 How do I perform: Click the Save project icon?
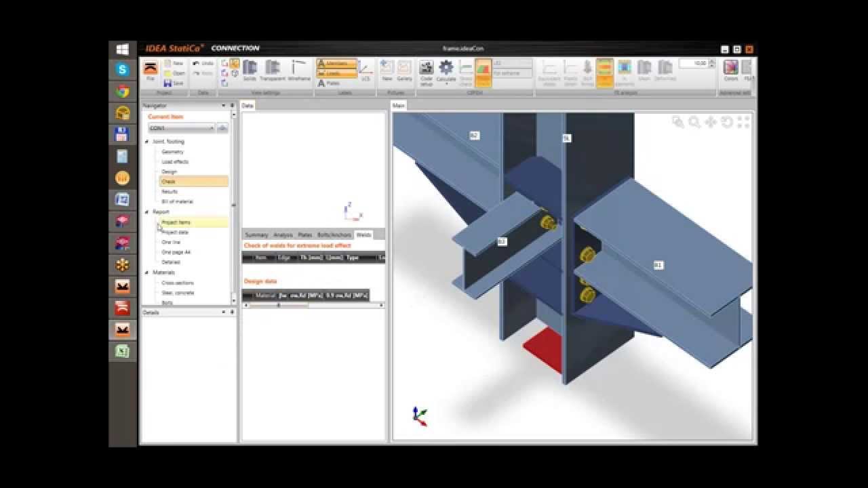coord(173,83)
